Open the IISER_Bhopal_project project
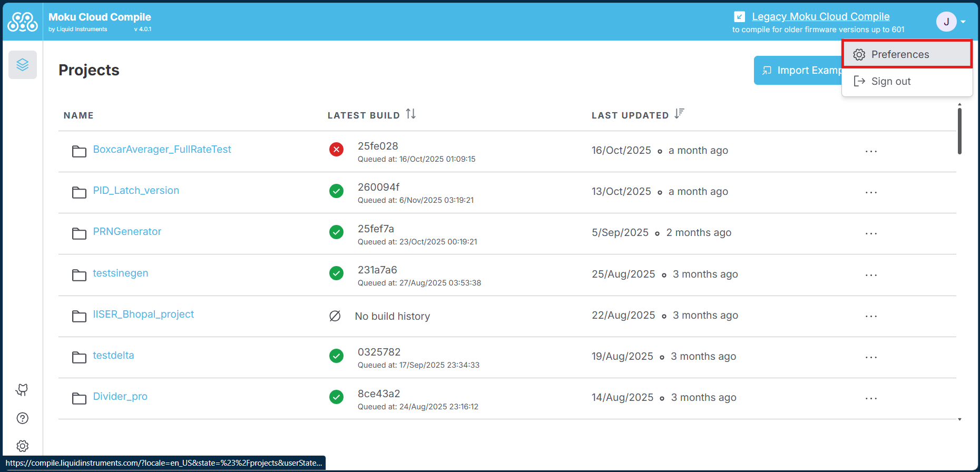The image size is (980, 472). click(143, 314)
